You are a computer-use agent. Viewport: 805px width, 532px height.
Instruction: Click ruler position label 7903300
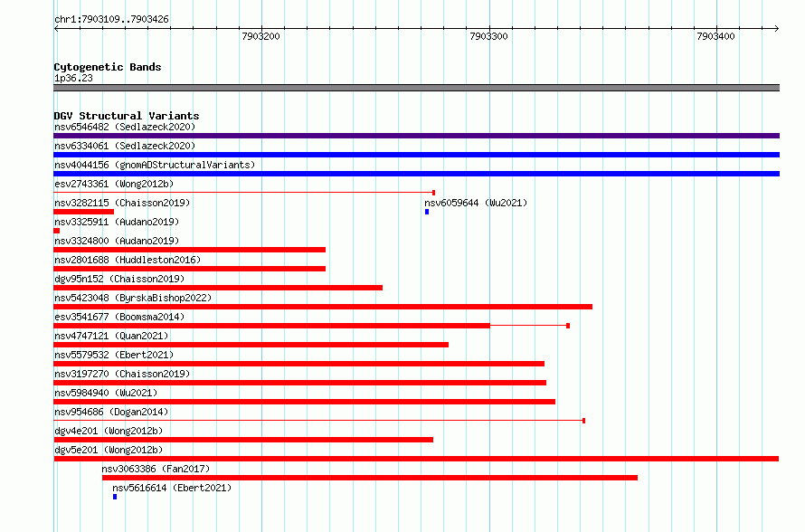tap(488, 36)
